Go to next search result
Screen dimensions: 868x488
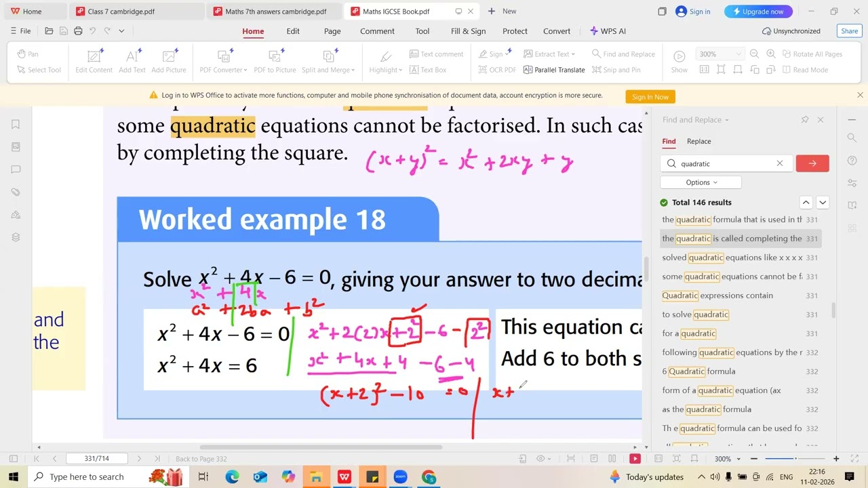(823, 203)
